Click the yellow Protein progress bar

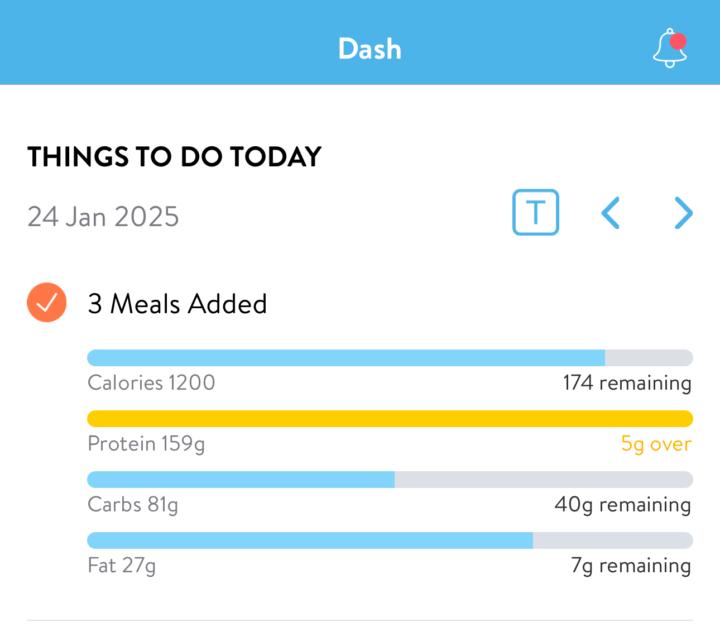click(x=390, y=418)
